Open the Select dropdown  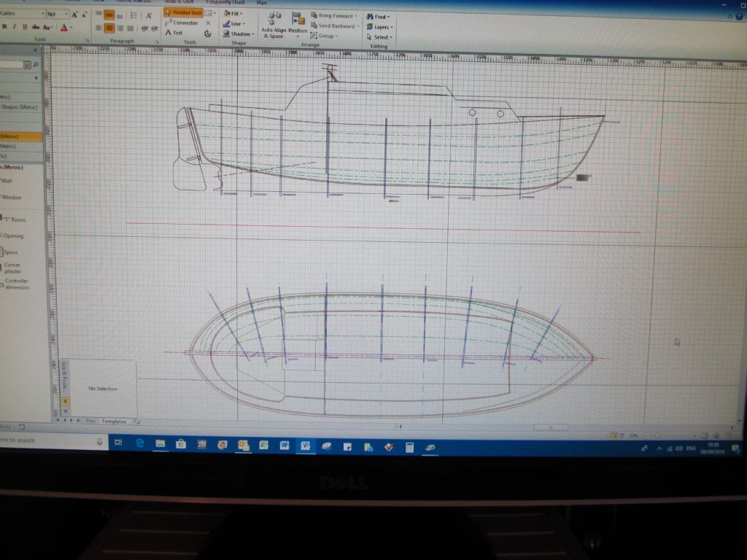tap(379, 37)
